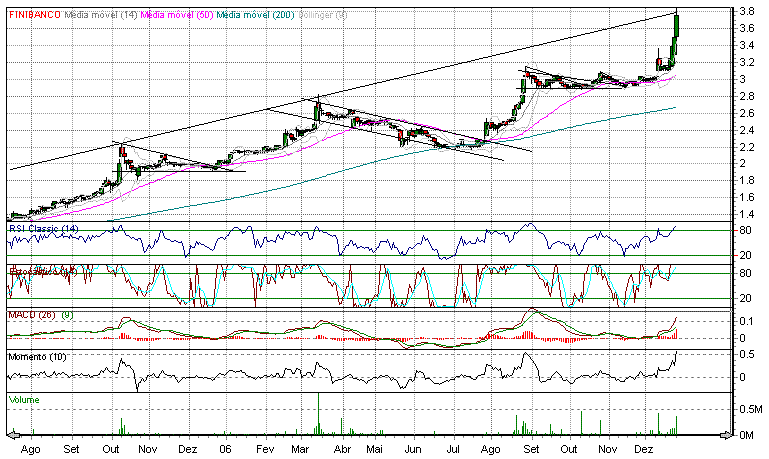Click the Volume pane label
This screenshot has width=769, height=459.
click(24, 400)
